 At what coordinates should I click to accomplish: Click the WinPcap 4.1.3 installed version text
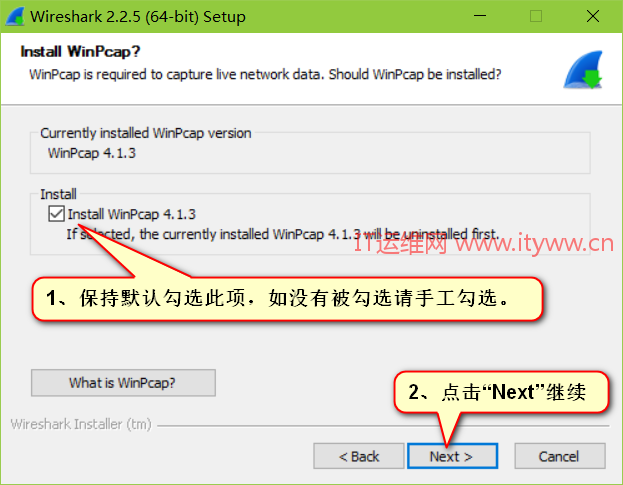tap(92, 153)
